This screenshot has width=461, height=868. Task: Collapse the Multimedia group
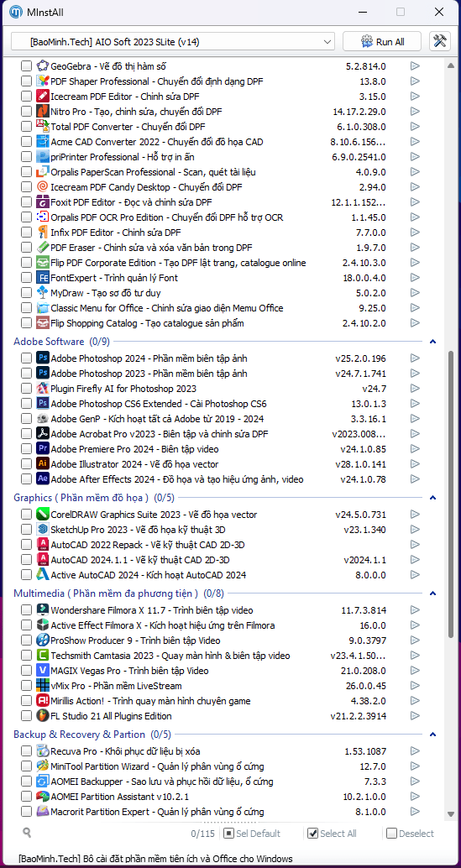tap(433, 593)
